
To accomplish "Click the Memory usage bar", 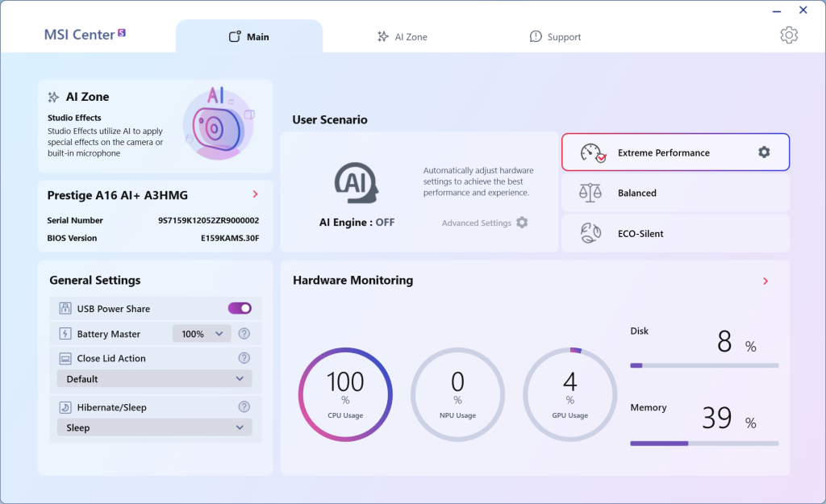I will [704, 444].
